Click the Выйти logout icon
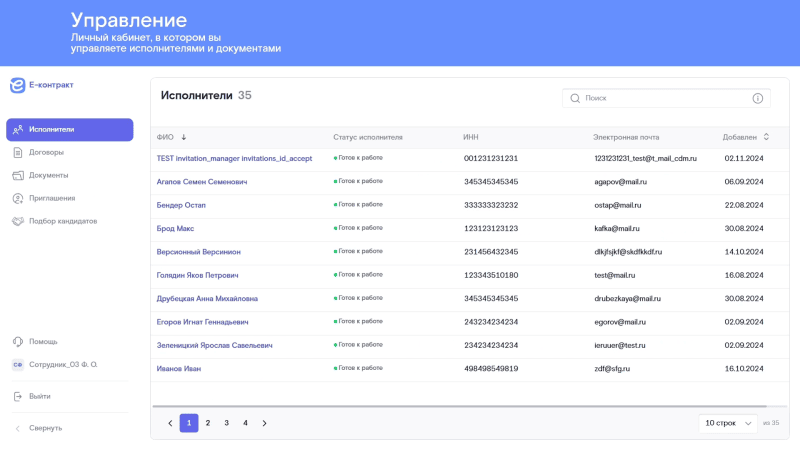800x450 pixels. (18, 396)
